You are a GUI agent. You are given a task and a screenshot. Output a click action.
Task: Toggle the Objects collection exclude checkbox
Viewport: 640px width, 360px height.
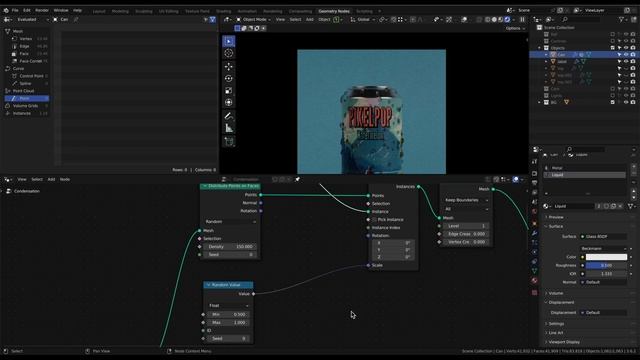coord(612,48)
